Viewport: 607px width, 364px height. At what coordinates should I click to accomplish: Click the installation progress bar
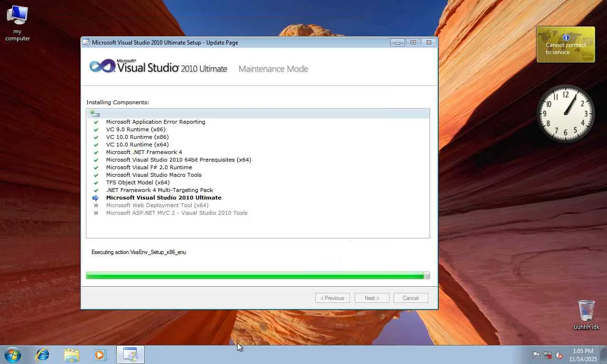coord(258,275)
